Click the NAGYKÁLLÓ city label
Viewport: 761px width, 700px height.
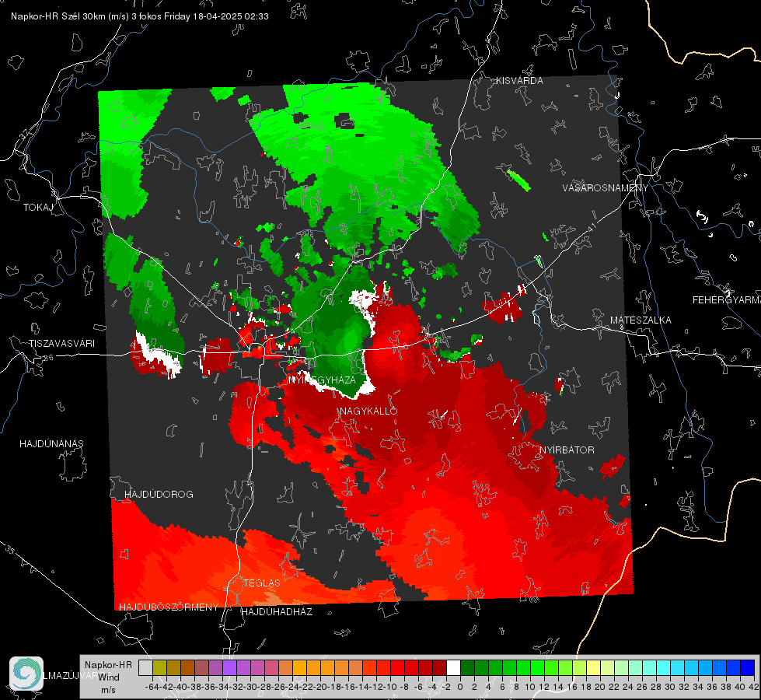368,411
